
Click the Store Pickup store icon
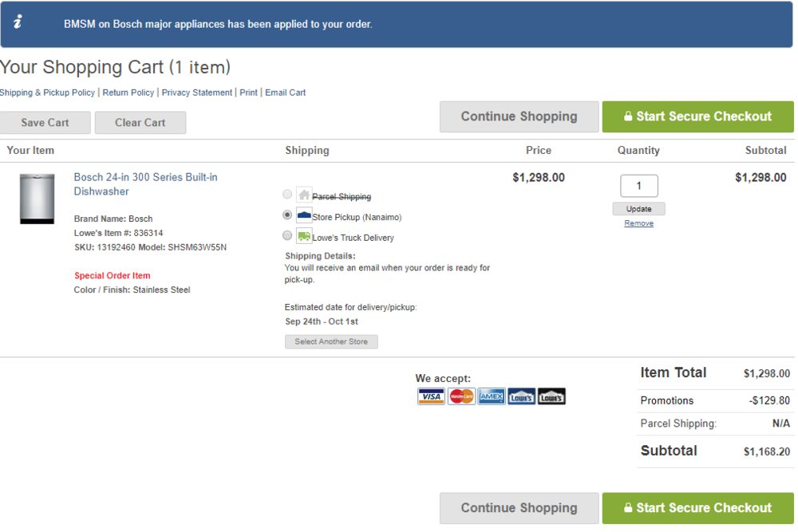[303, 215]
